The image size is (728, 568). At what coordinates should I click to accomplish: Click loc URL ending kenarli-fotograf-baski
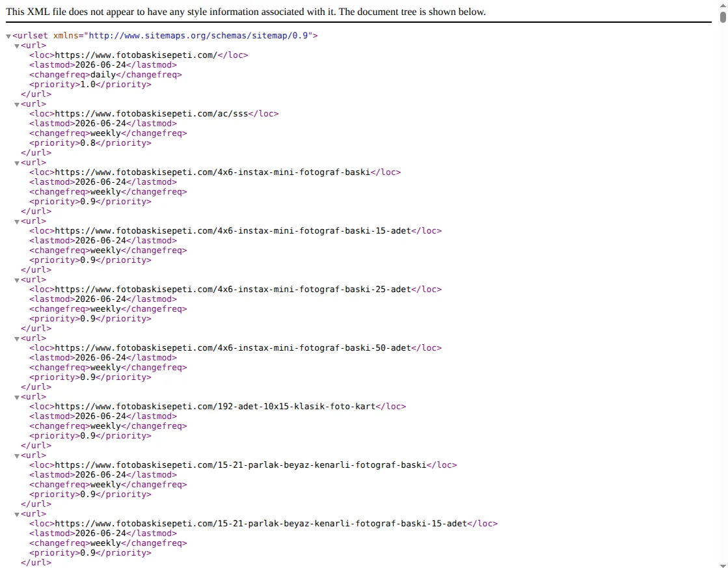pos(241,465)
